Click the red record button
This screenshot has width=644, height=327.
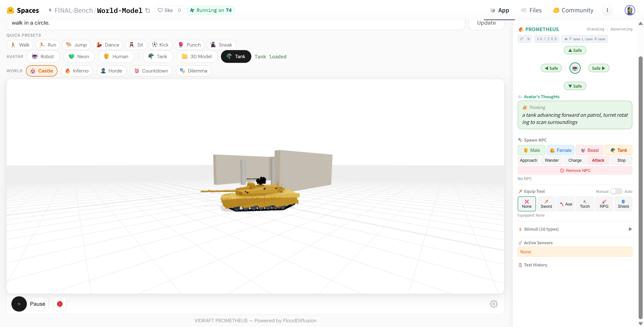pyautogui.click(x=59, y=304)
